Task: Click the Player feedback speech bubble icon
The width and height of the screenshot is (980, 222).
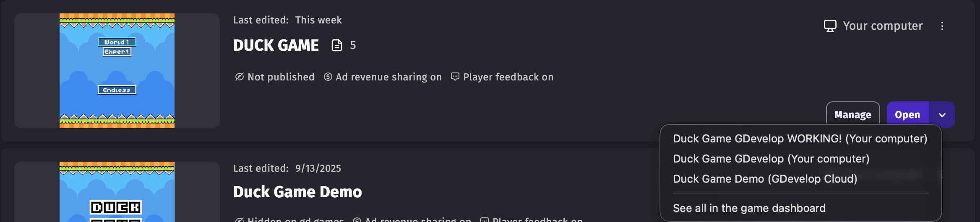Action: 455,77
